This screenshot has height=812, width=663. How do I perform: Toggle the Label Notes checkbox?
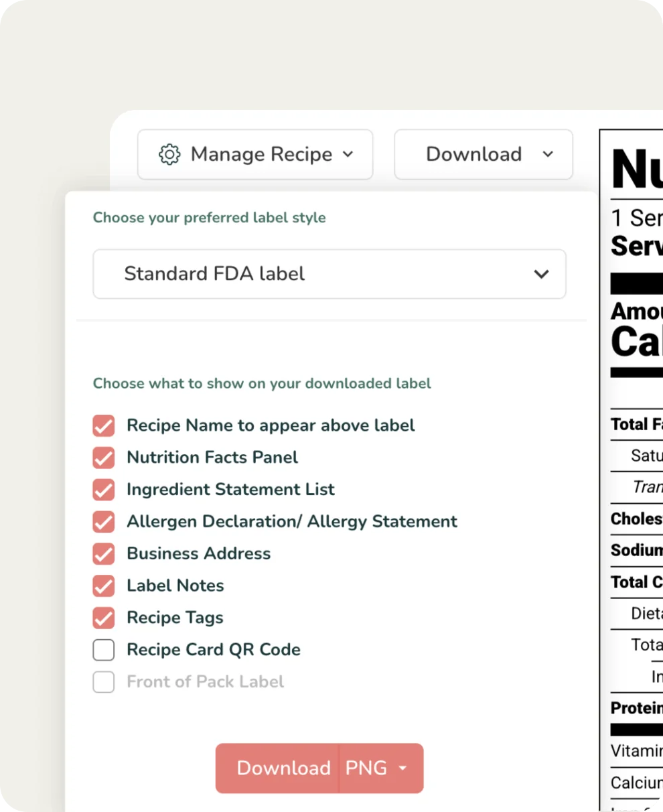point(103,586)
